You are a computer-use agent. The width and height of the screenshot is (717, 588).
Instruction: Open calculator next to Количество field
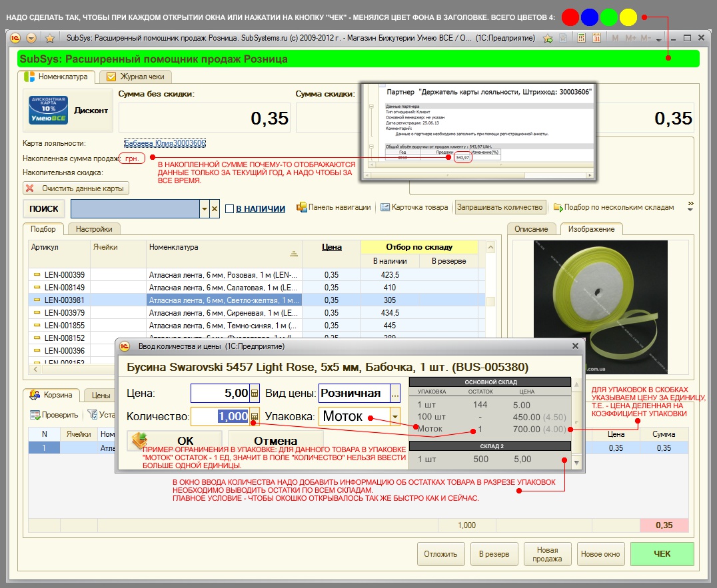[254, 417]
